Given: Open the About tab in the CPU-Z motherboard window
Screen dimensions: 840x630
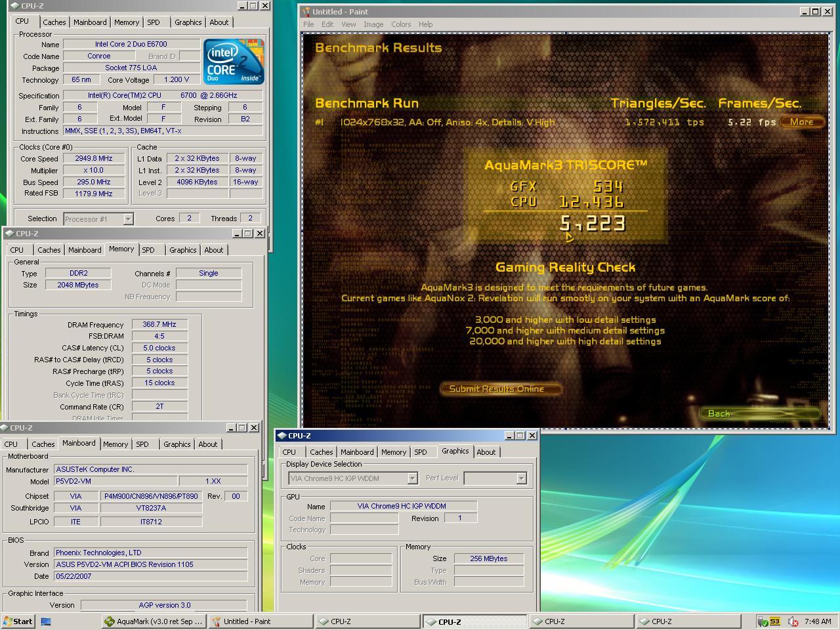Looking at the screenshot, I should 208,444.
